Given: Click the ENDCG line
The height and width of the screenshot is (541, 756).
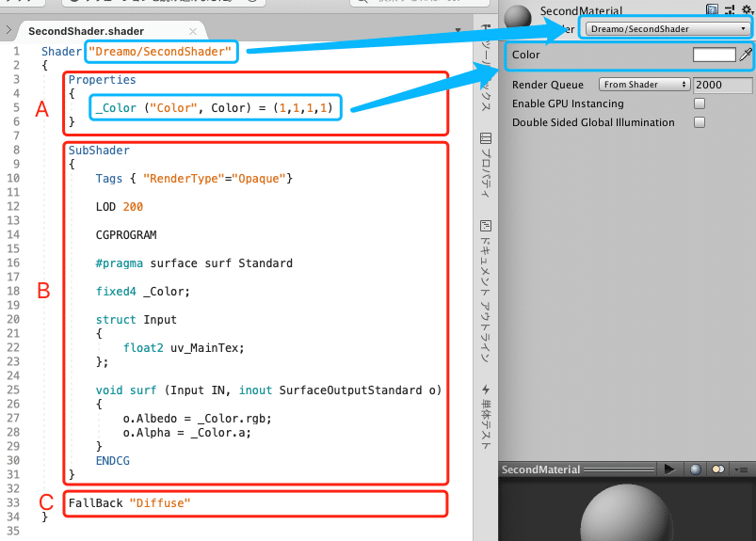Looking at the screenshot, I should tap(112, 460).
